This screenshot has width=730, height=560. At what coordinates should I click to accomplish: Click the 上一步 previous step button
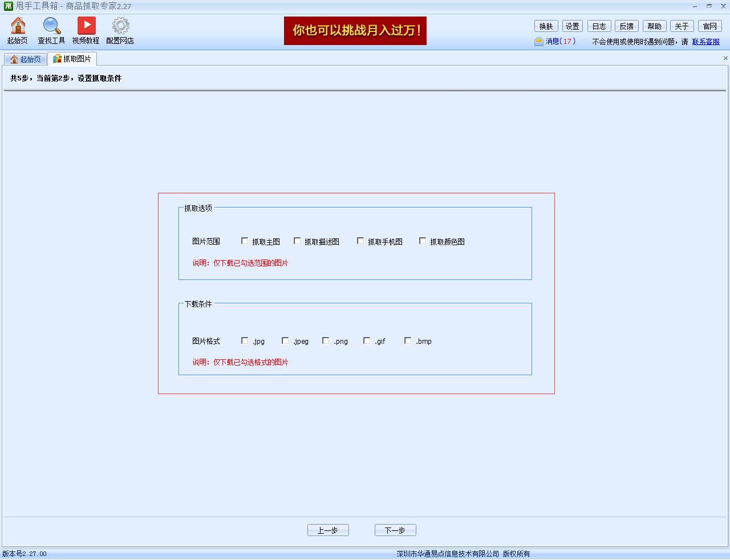(x=328, y=530)
